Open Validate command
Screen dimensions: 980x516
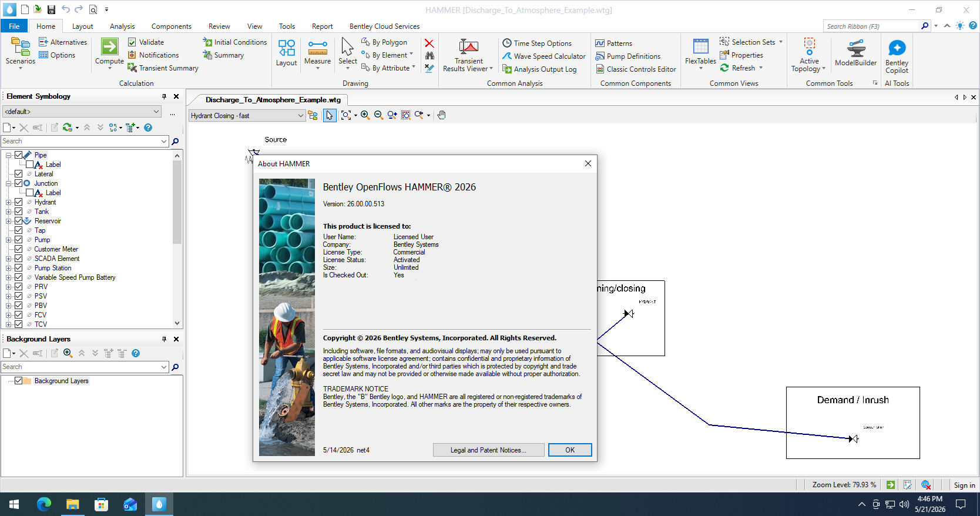tap(146, 42)
